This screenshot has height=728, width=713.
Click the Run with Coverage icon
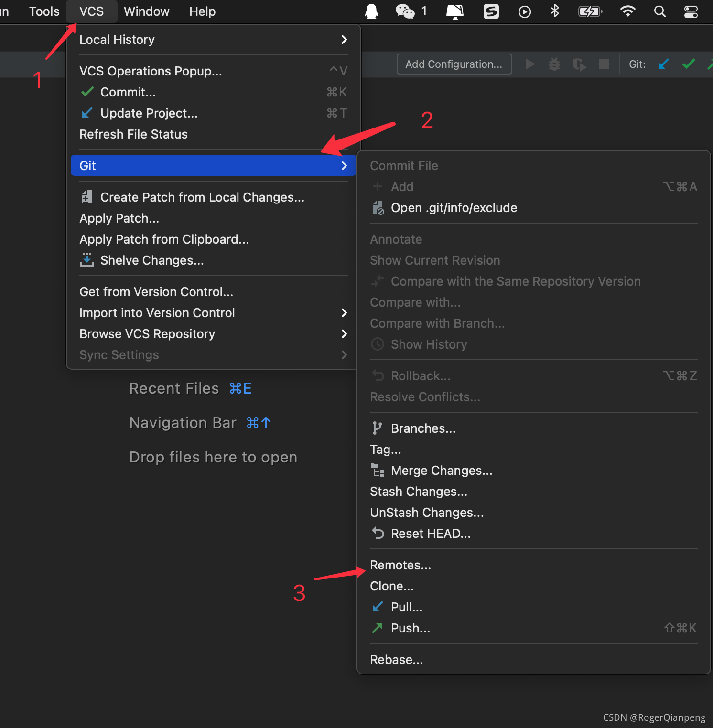[x=579, y=64]
